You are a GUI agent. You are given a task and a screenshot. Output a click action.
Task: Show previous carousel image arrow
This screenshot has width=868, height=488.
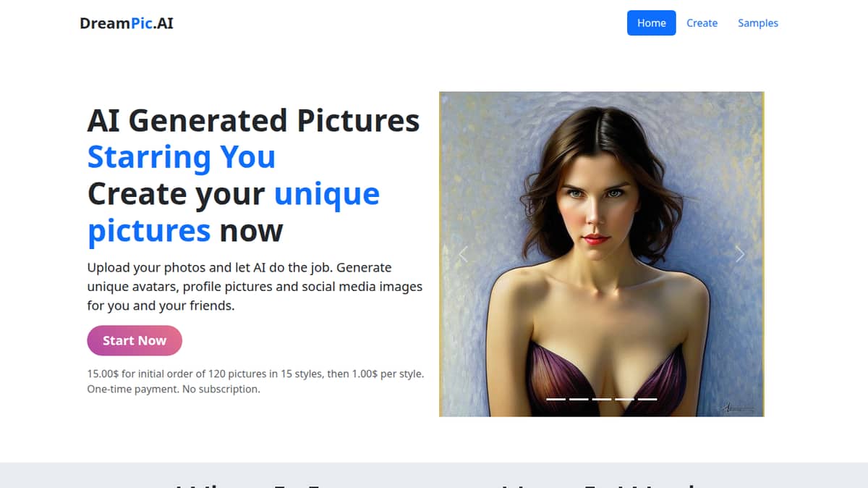click(464, 254)
